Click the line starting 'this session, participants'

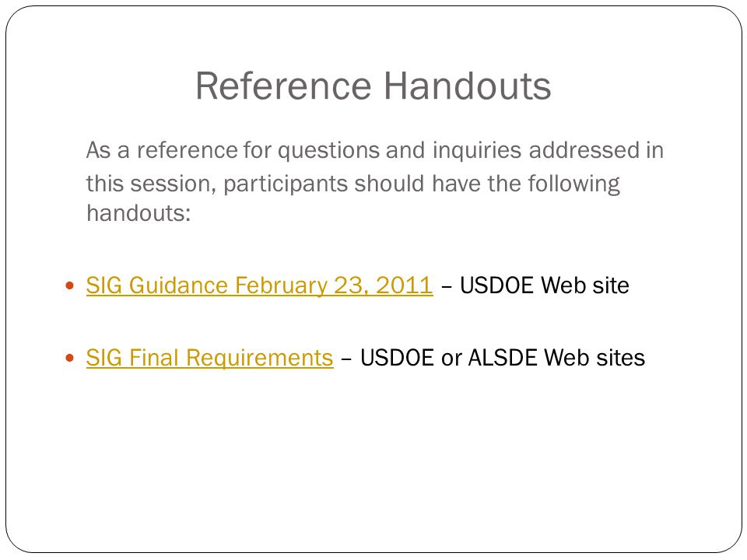click(x=353, y=184)
